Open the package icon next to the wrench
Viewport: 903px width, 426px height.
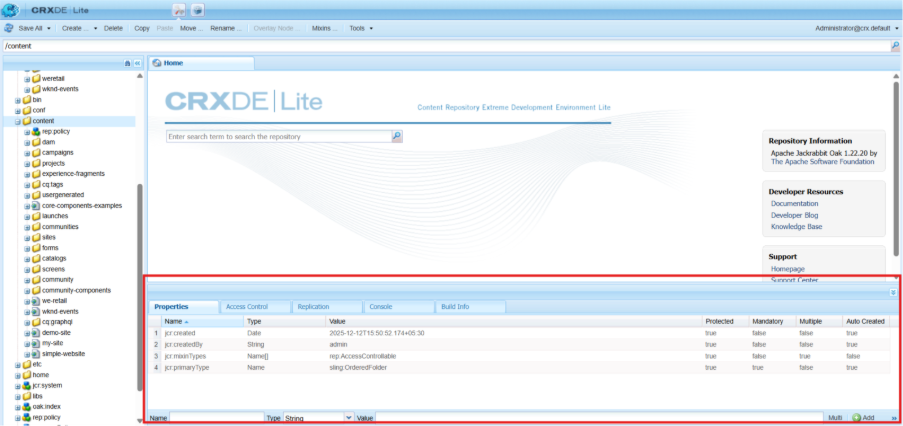pyautogui.click(x=197, y=9)
